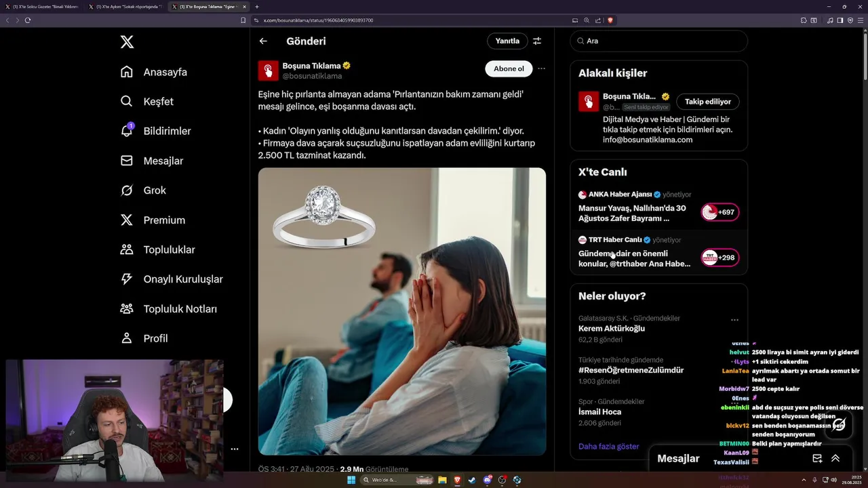
Task: Click taskbar volume icon
Action: pyautogui.click(x=833, y=480)
